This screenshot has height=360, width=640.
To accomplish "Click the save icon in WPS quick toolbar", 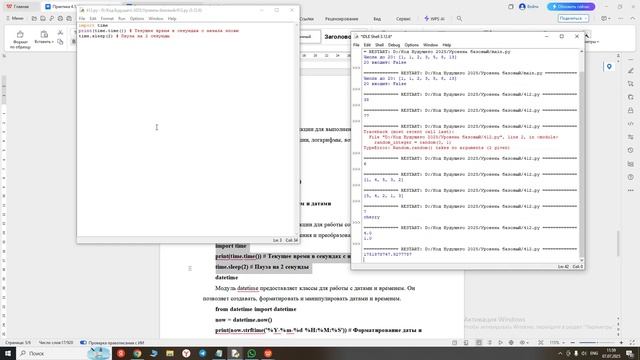I will coord(43,18).
